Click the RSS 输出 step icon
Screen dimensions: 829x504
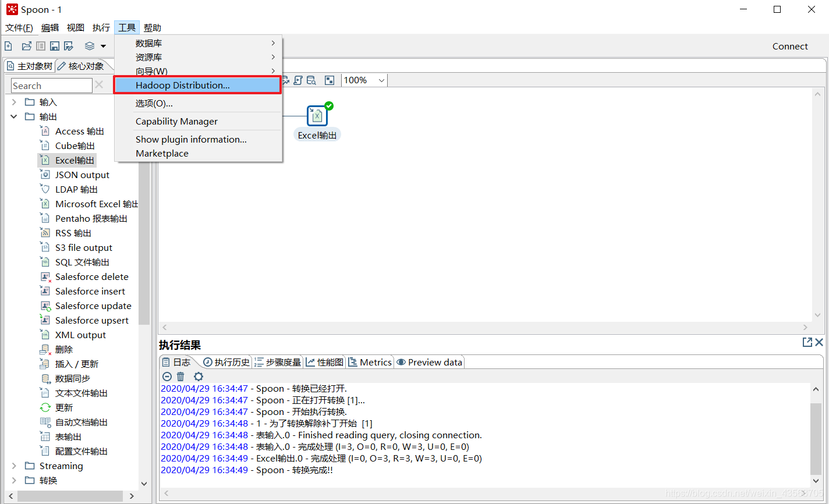(45, 233)
